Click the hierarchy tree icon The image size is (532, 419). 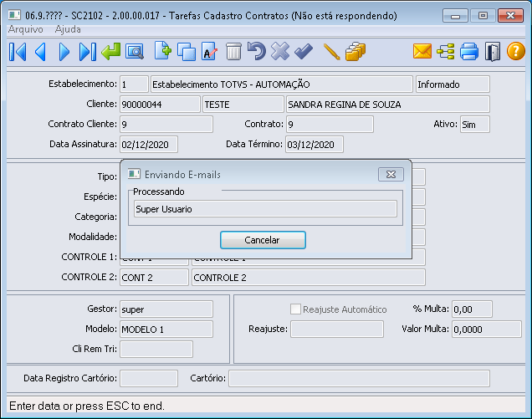tap(446, 52)
